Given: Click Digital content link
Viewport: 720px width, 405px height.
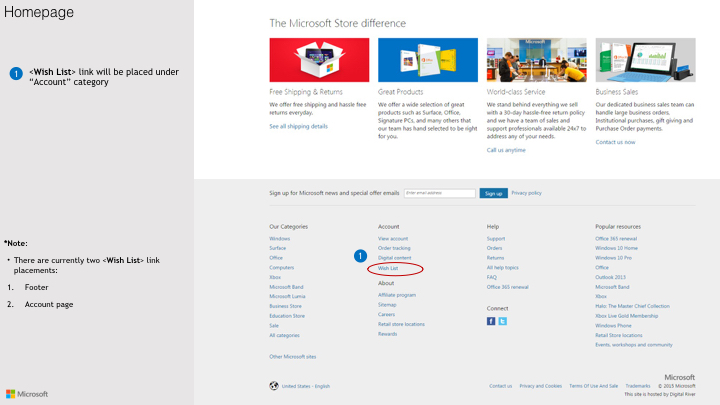Looking at the screenshot, I should click(395, 258).
